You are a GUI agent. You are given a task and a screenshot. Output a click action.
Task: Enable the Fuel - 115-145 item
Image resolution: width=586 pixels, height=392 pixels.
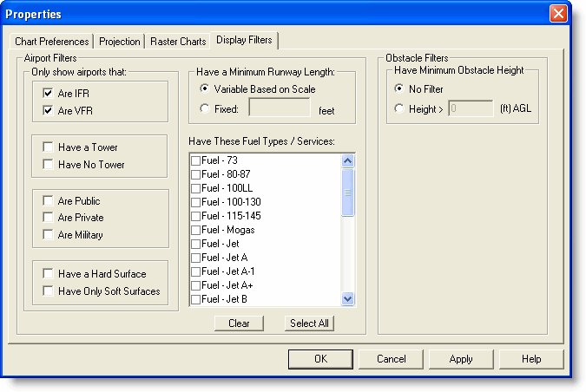pos(196,217)
